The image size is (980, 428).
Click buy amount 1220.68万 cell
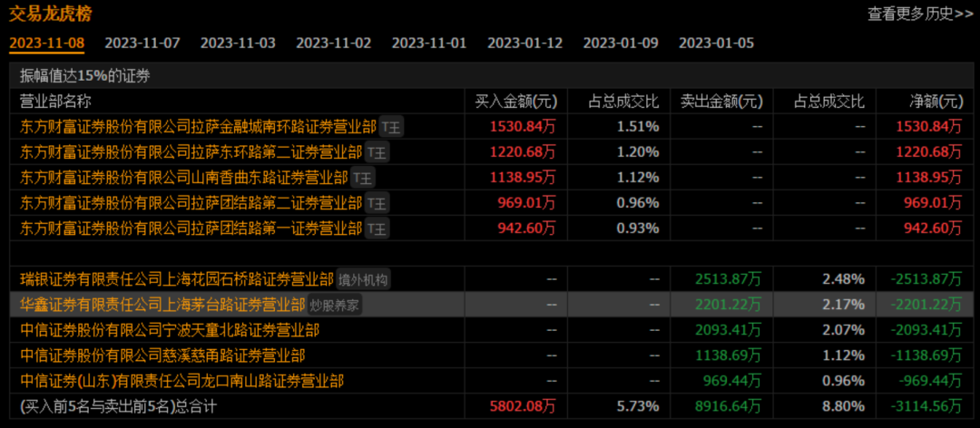pyautogui.click(x=523, y=151)
